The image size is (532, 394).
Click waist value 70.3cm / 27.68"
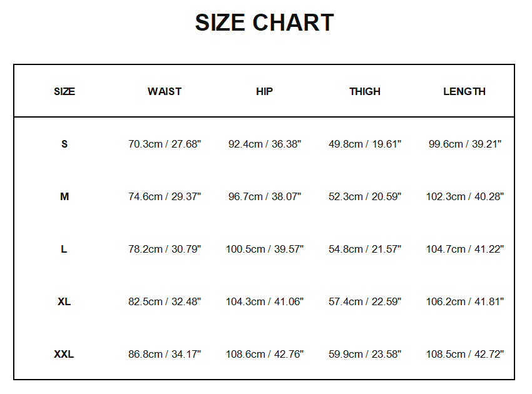tap(165, 144)
